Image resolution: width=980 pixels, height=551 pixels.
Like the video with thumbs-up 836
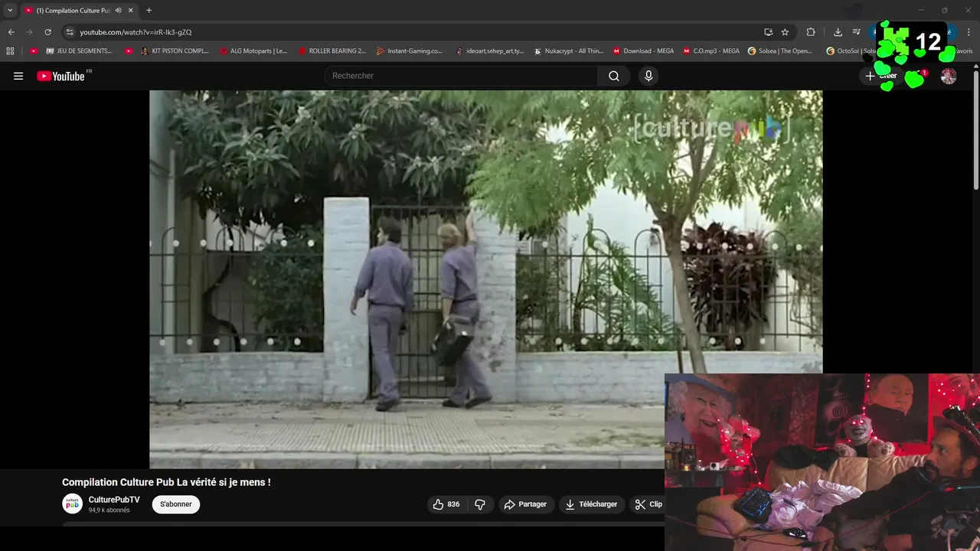(446, 504)
